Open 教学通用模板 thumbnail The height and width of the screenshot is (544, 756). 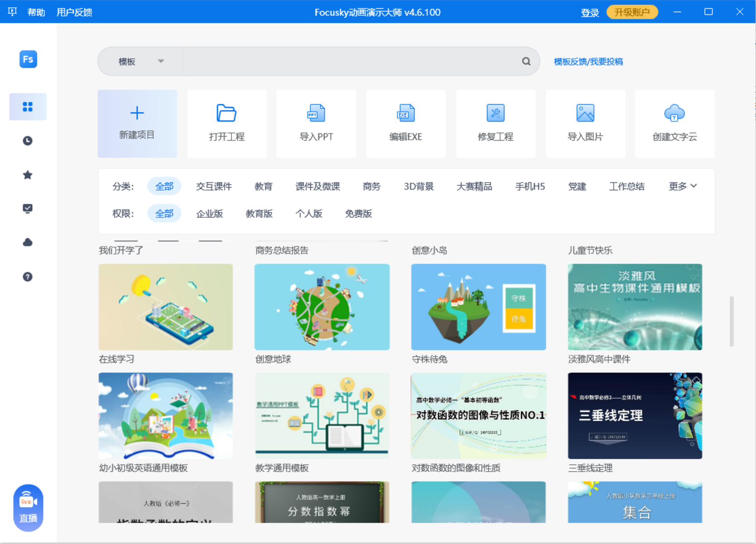pyautogui.click(x=322, y=416)
